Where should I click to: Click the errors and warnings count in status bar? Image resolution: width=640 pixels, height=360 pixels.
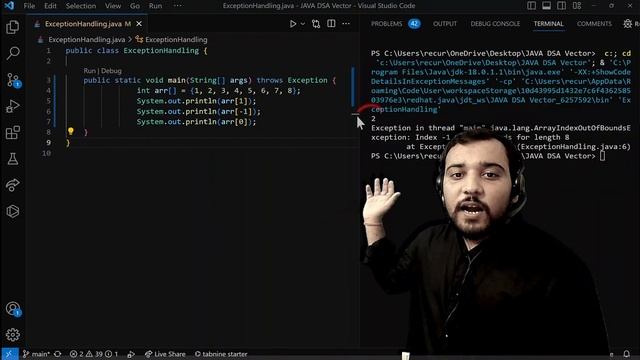coord(93,354)
